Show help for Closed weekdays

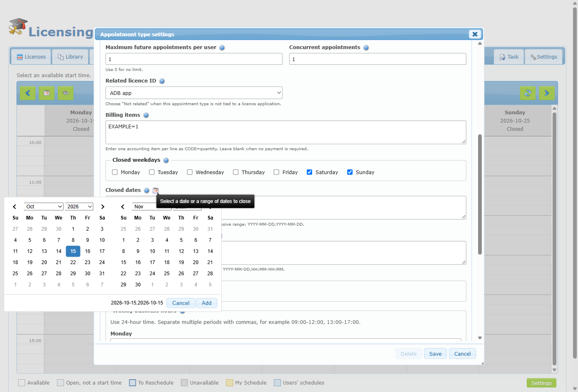click(x=166, y=161)
